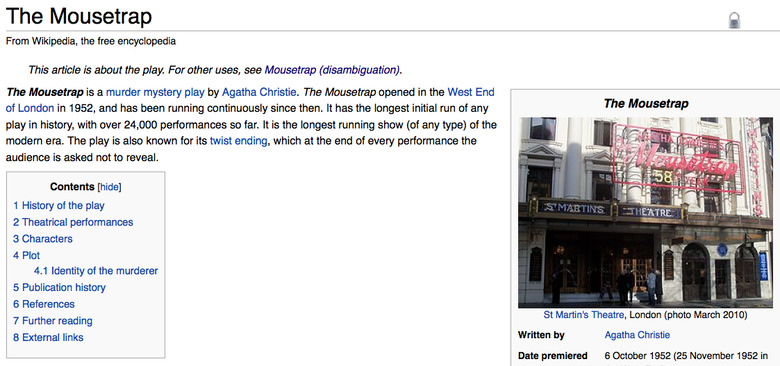Select the page title The Mousetrap heading

79,16
